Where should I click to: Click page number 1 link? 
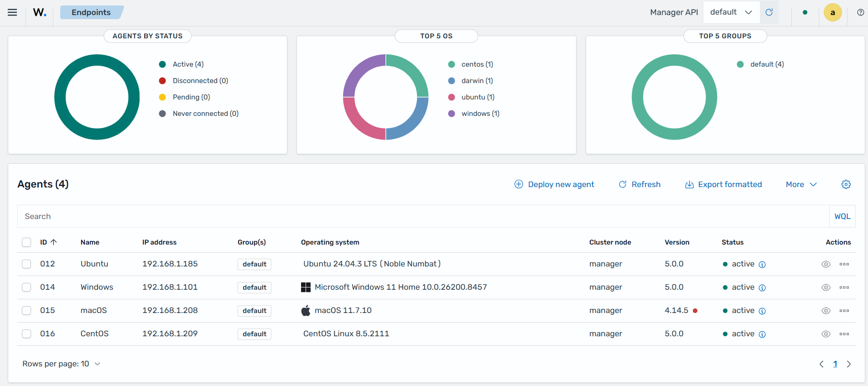pyautogui.click(x=835, y=364)
